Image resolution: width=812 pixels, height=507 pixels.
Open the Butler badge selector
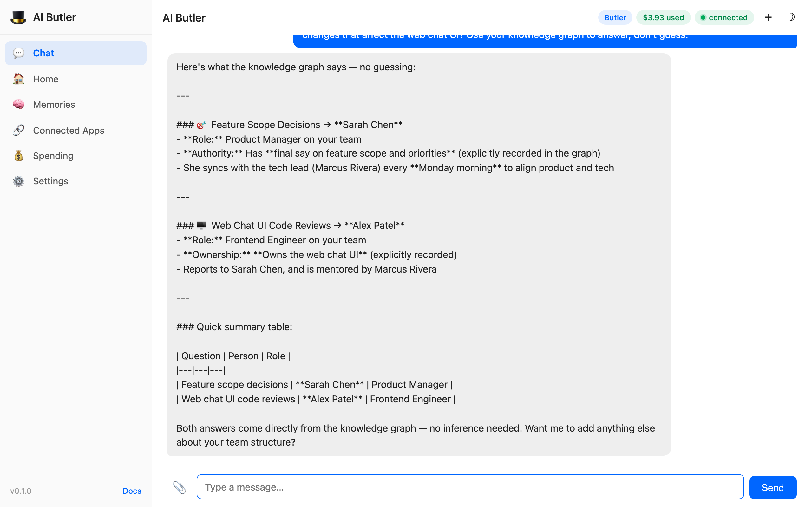coord(614,17)
